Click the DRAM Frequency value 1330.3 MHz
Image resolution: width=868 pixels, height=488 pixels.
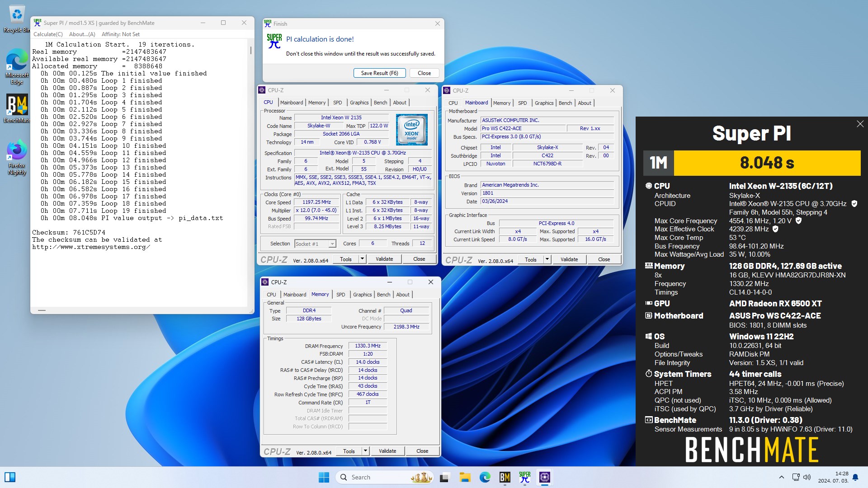pyautogui.click(x=368, y=346)
